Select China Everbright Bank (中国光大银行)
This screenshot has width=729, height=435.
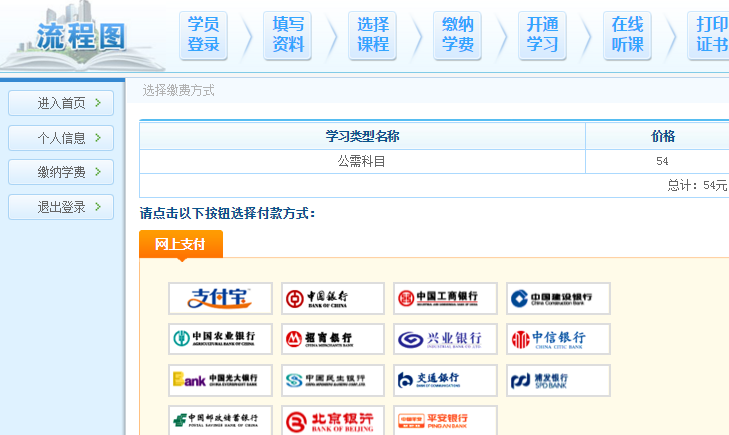[x=220, y=380]
